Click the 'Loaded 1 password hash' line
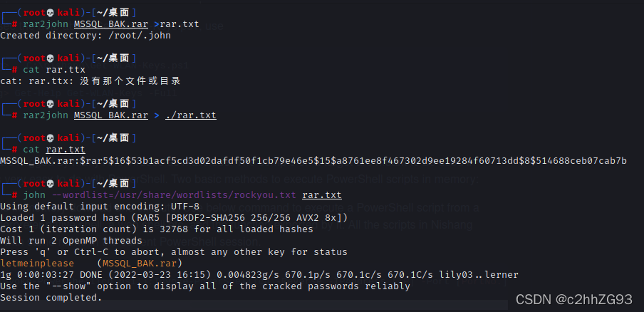Viewport: 644px width, 312px height. [174, 217]
